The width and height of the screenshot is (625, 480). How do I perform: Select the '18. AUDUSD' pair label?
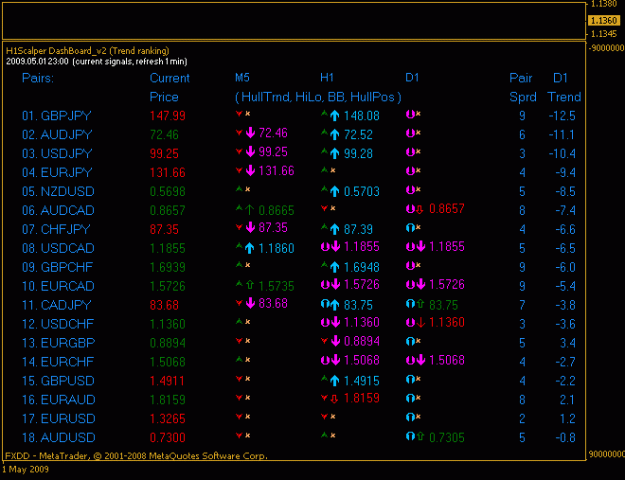[58, 438]
